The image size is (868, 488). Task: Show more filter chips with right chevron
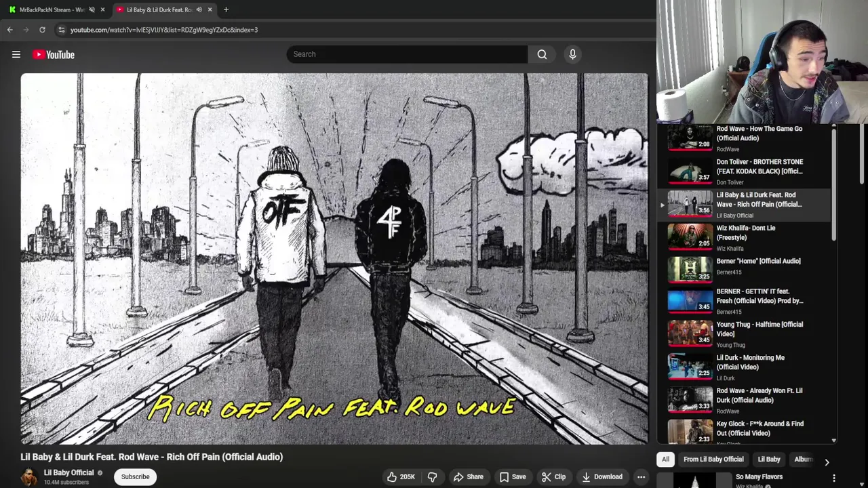(827, 462)
